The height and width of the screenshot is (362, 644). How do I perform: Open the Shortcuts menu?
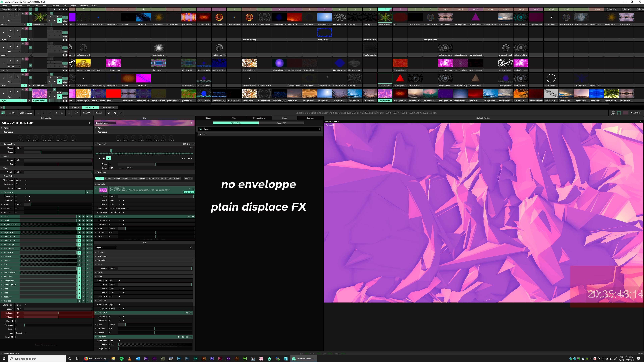[x=84, y=6]
